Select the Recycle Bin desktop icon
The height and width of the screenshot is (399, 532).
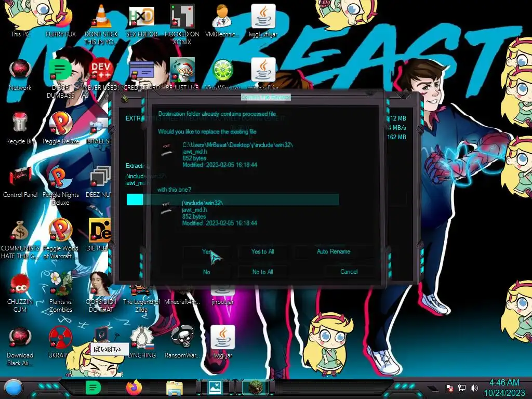[20, 128]
